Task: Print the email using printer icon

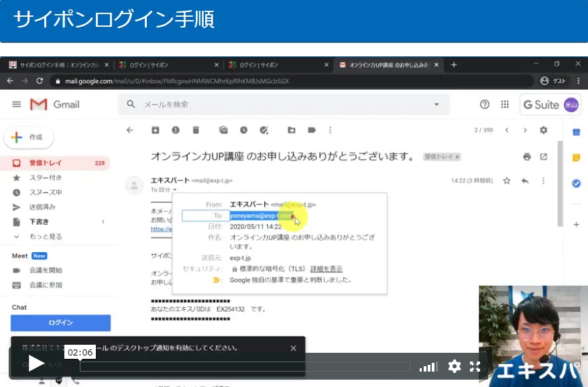Action: click(x=527, y=157)
